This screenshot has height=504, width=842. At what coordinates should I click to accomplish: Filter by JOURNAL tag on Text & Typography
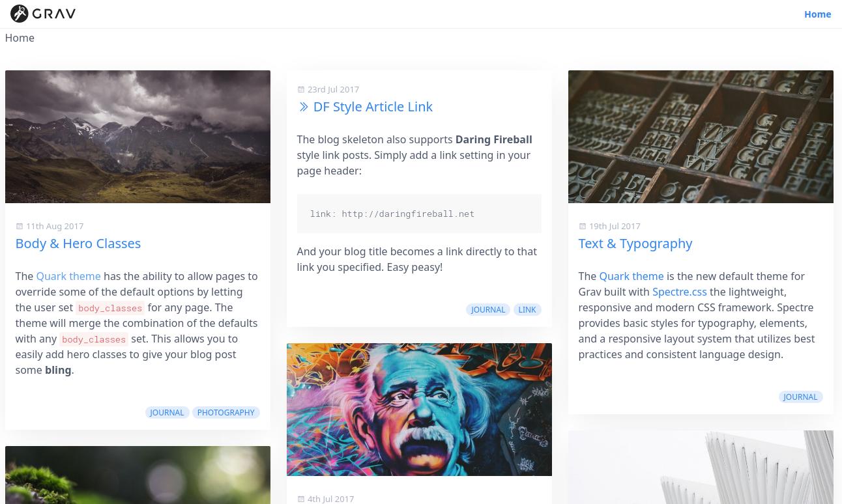(800, 397)
